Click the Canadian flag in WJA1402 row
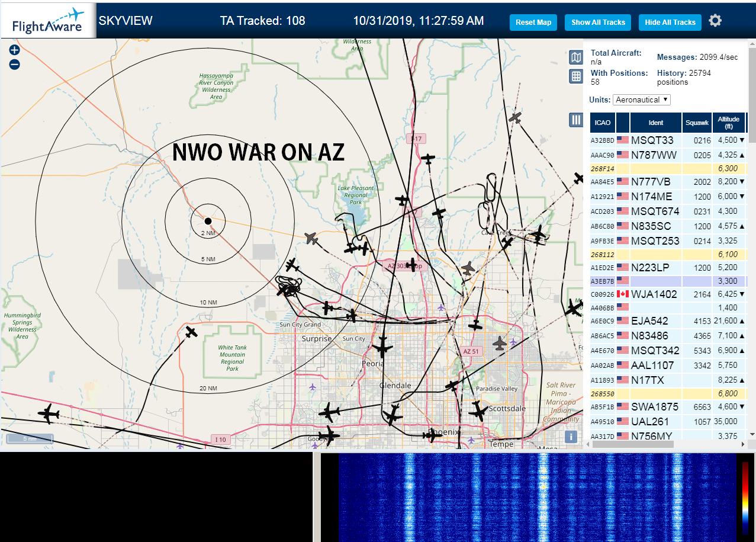Viewport: 756px width, 542px height. [622, 294]
